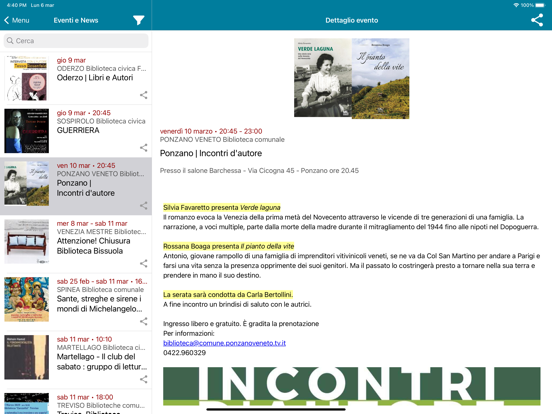The height and width of the screenshot is (414, 552).
Task: Open the GUERRIERA event
Action: 76,131
